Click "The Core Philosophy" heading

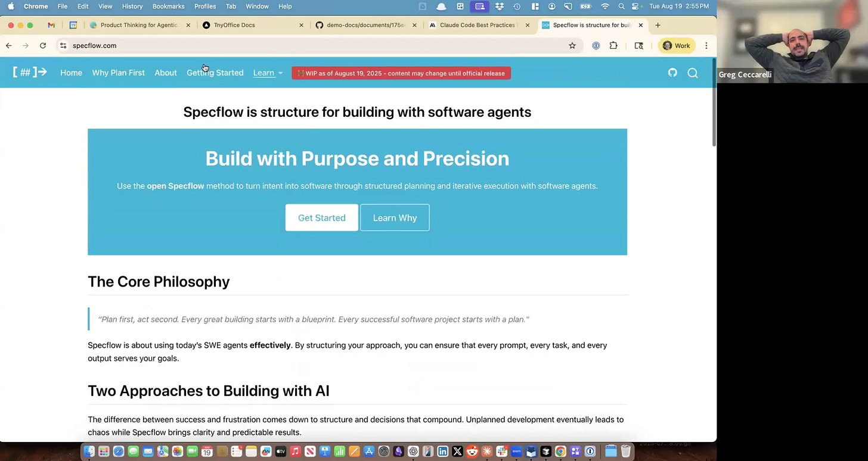159,281
